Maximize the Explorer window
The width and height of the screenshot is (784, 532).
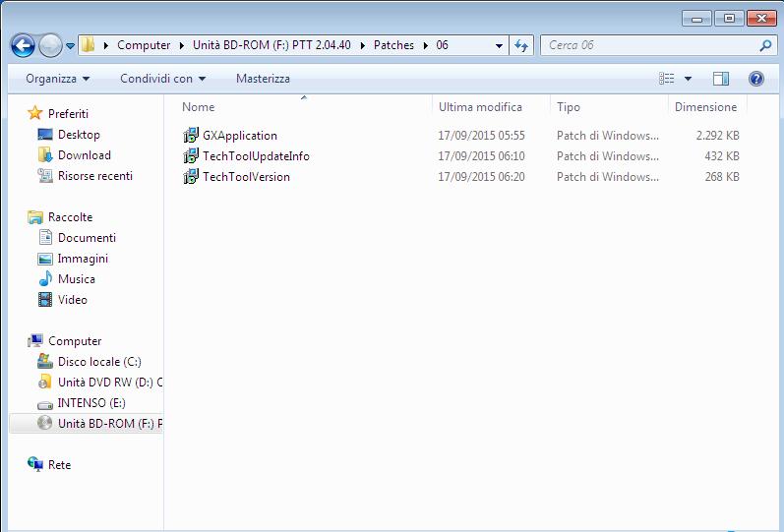729,19
